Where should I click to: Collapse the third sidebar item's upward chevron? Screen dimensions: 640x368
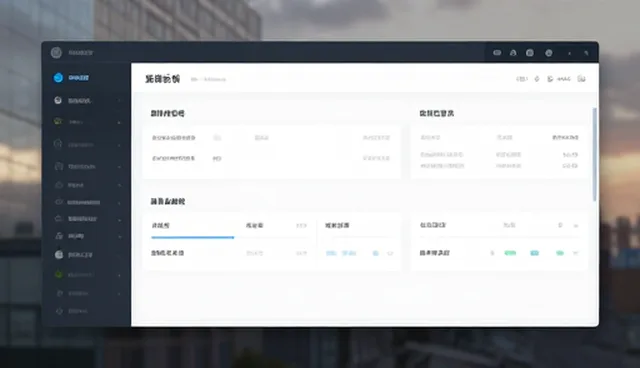pyautogui.click(x=119, y=122)
